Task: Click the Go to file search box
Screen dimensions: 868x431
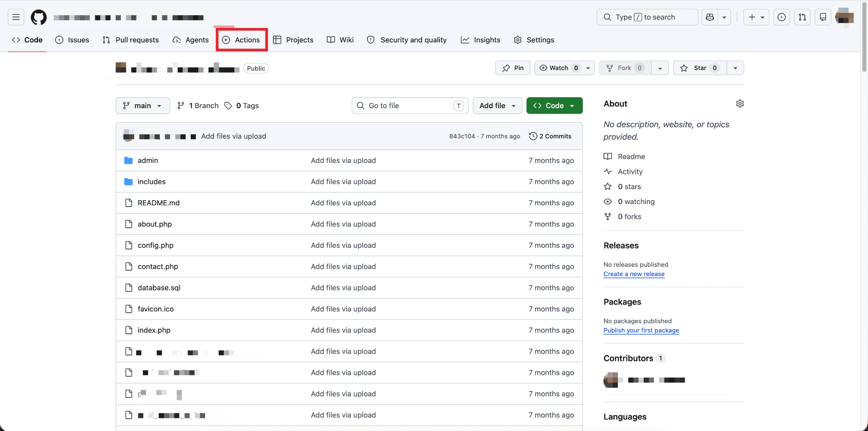Action: click(x=410, y=106)
